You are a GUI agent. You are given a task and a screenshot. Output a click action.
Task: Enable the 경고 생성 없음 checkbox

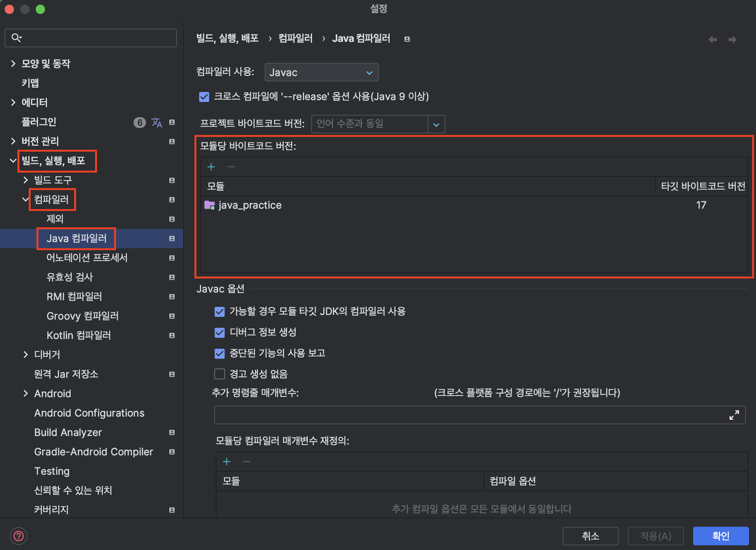coord(220,374)
